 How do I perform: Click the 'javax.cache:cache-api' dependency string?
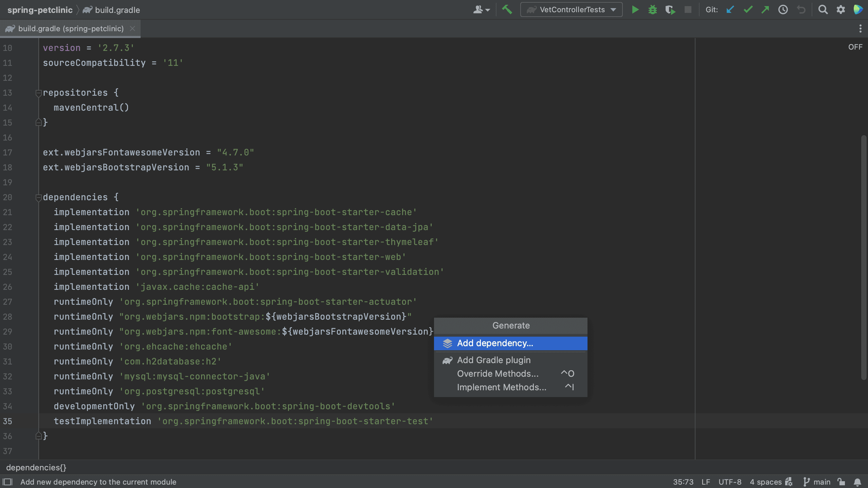(x=197, y=287)
